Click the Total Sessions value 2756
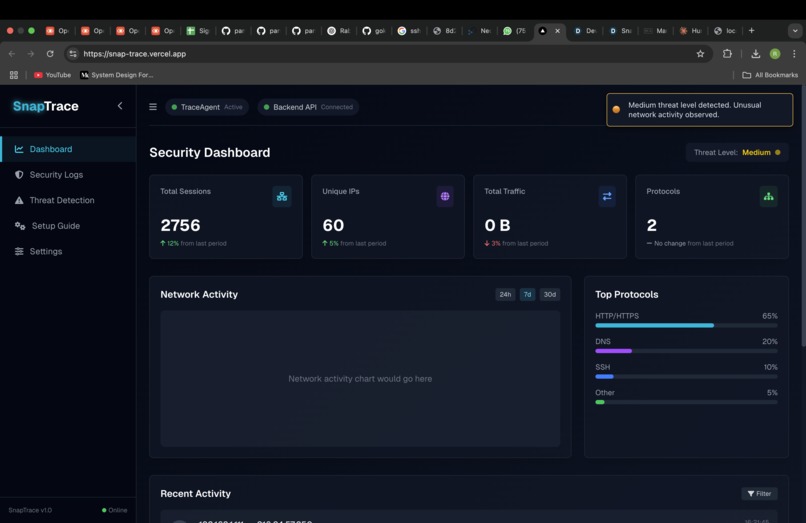806x523 pixels. coord(180,225)
